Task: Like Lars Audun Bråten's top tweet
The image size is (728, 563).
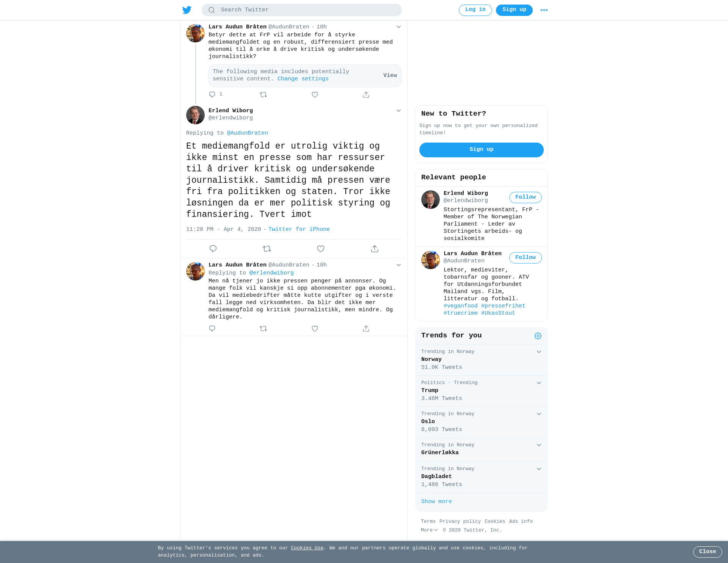Action: pyautogui.click(x=315, y=95)
